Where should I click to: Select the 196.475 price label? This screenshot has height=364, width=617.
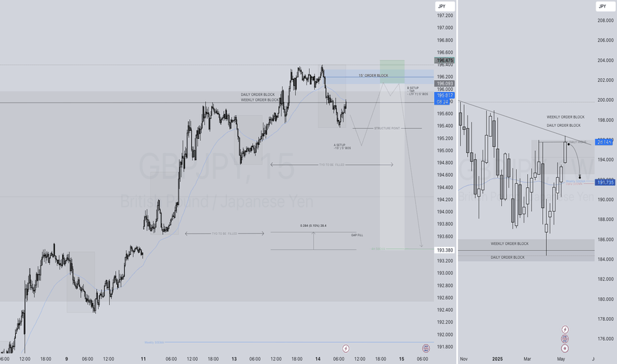click(x=444, y=61)
